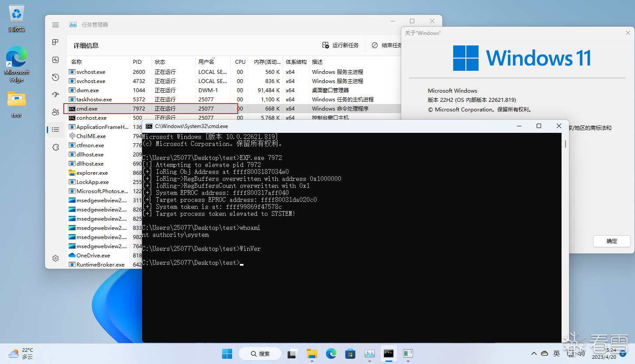
Task: Open File Explorer from the taskbar
Action: [x=312, y=353]
